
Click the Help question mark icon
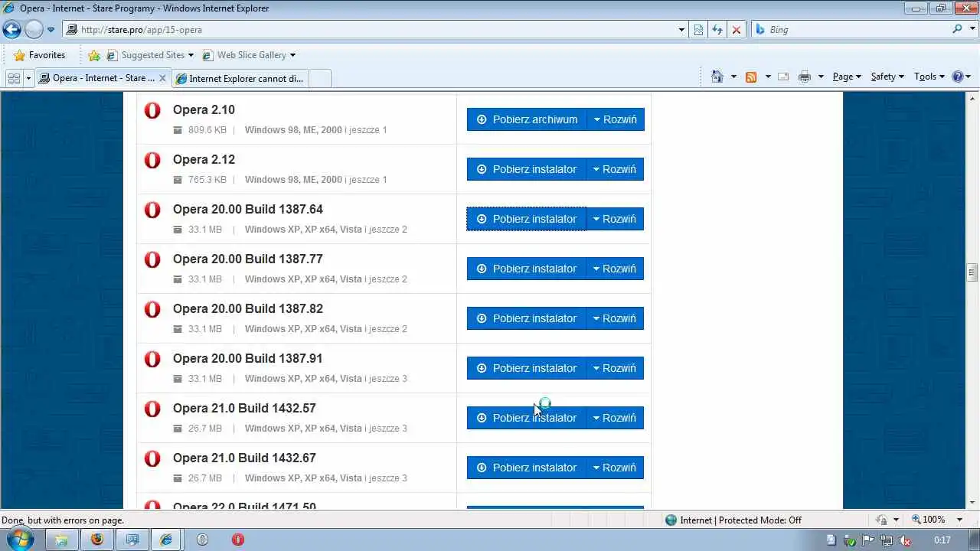(x=957, y=77)
